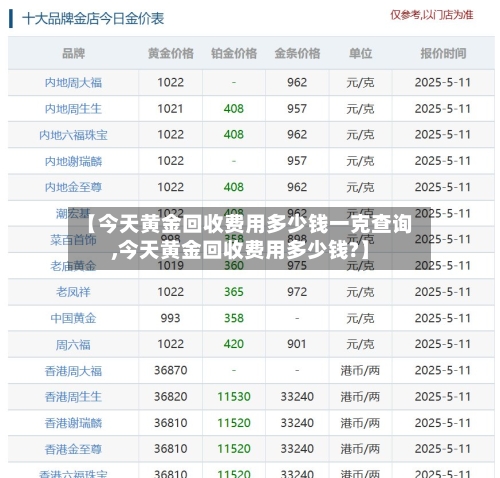
Task: Open the 香港周生生 brand link
Action: (x=73, y=397)
